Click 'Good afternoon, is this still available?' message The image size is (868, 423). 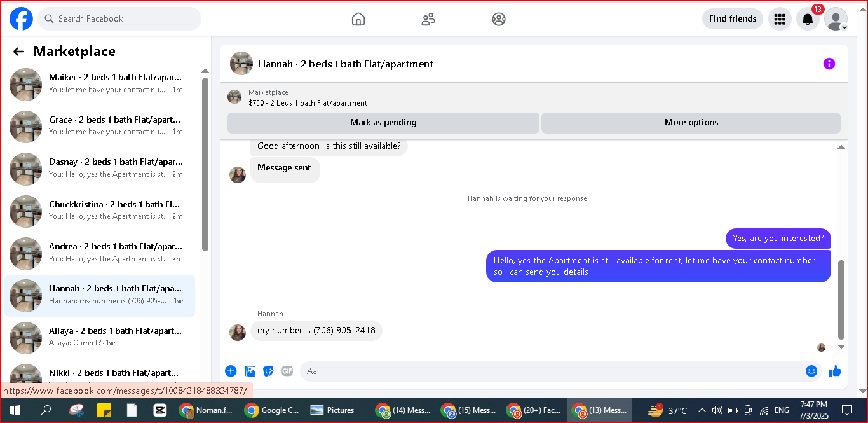tap(329, 146)
